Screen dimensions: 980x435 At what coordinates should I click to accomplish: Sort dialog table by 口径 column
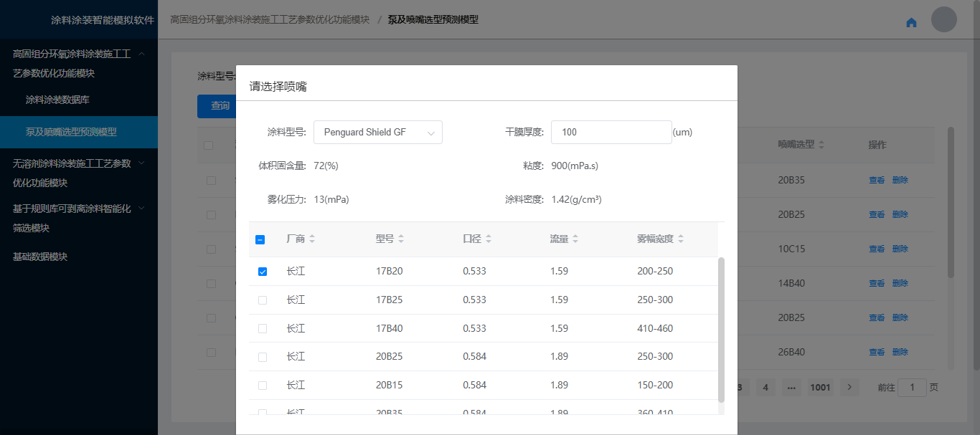[488, 239]
